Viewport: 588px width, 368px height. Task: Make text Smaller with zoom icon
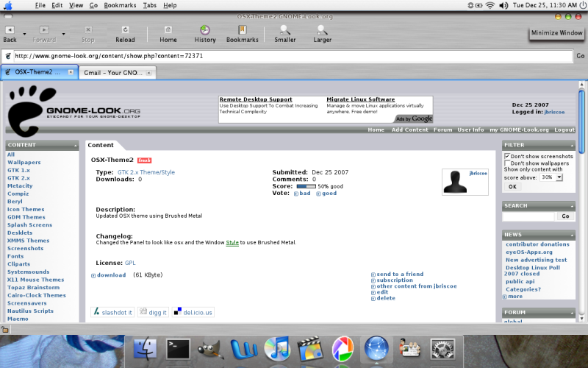click(284, 30)
